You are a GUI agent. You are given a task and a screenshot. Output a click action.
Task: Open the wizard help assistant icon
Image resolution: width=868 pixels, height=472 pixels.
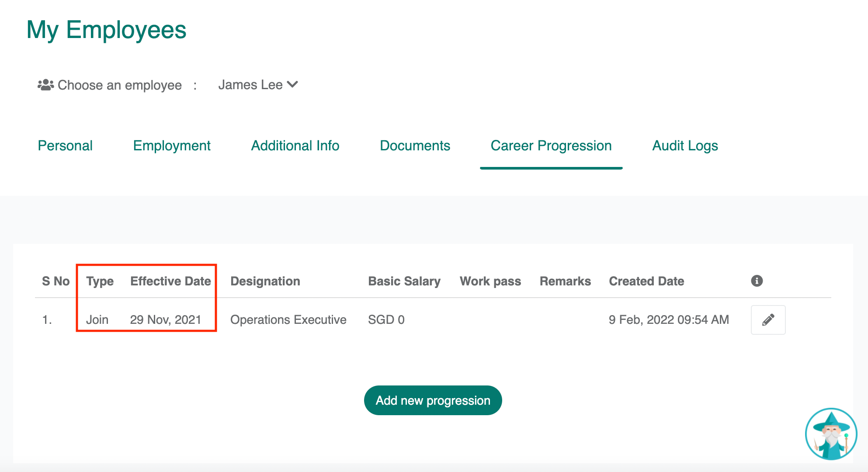pos(831,434)
